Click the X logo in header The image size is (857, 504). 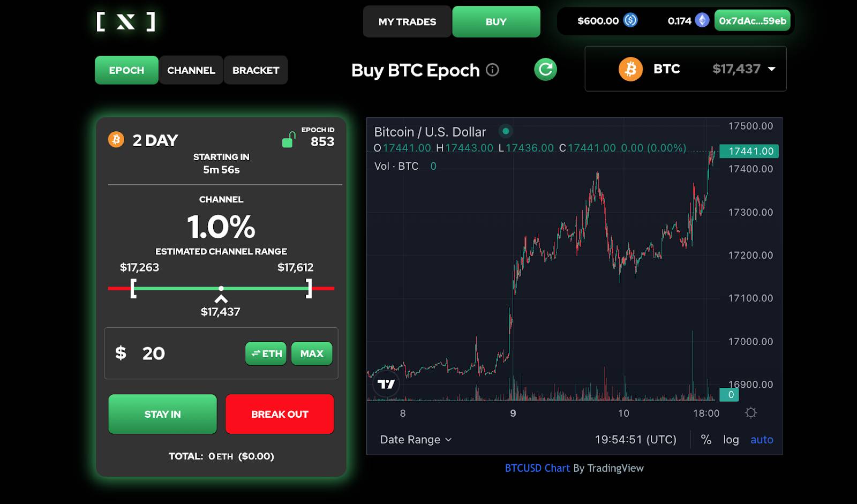click(126, 22)
